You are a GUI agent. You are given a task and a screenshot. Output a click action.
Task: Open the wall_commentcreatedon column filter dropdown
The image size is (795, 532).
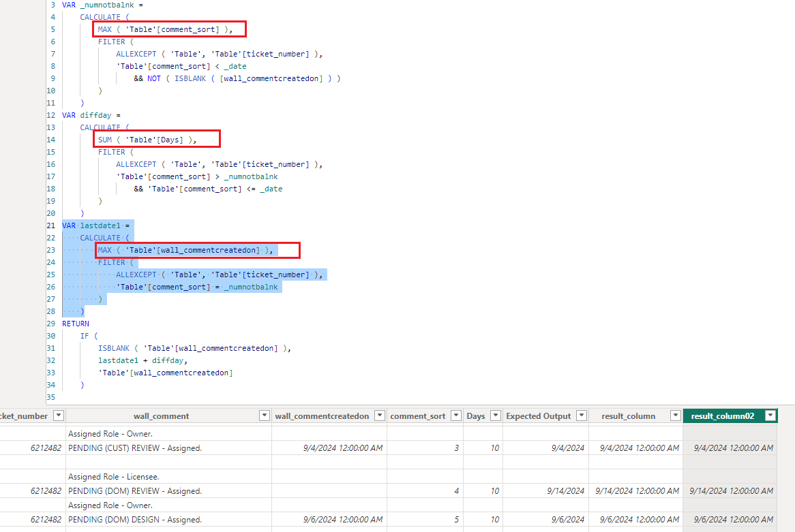pos(379,416)
